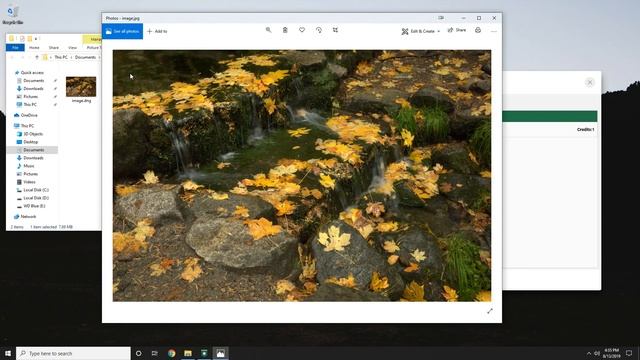640x360 pixels.
Task: Show hidden icons in system tray
Action: point(589,353)
